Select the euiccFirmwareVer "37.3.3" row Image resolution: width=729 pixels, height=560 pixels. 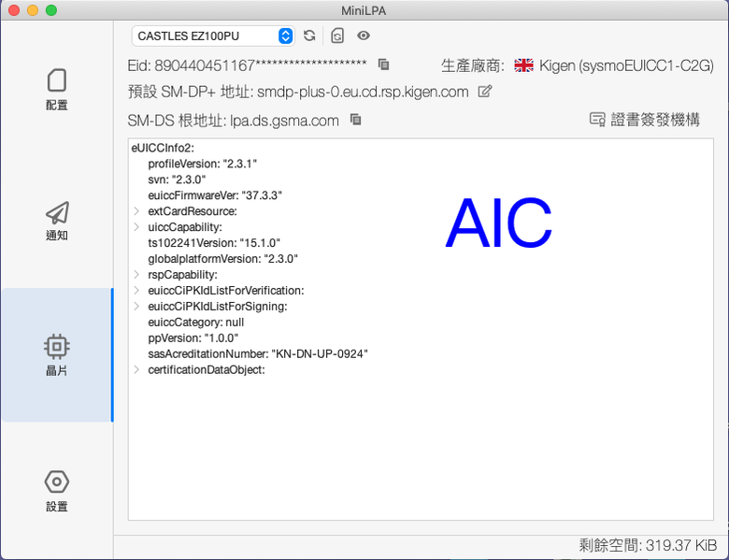point(215,195)
